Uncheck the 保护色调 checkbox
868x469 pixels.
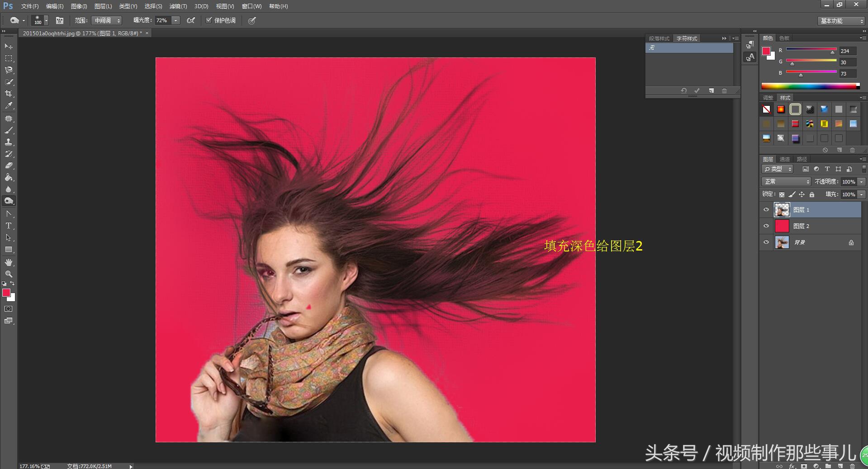pos(209,20)
